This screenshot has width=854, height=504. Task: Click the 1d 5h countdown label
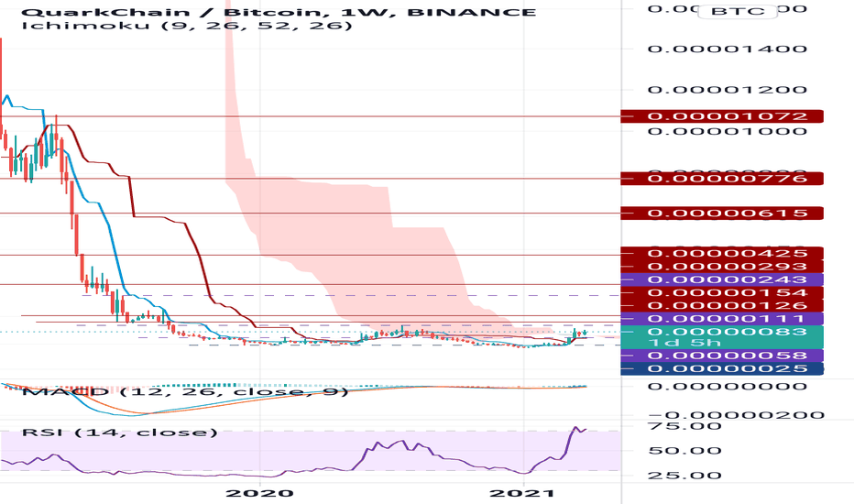(684, 344)
